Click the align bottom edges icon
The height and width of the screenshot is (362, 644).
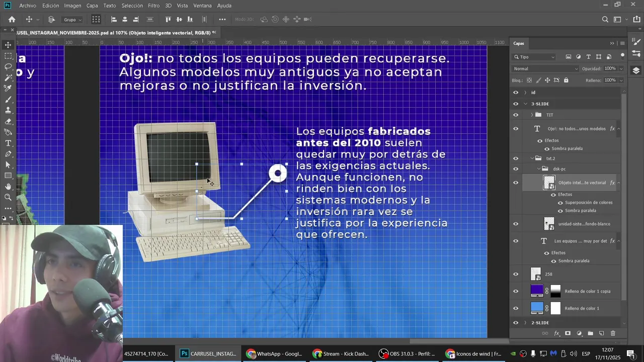tap(190, 20)
